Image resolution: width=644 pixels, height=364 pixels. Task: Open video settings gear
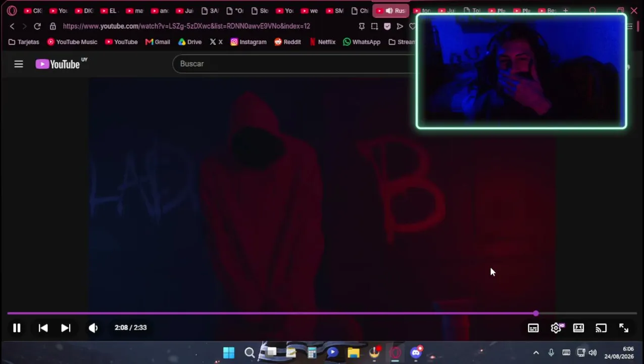[556, 328]
